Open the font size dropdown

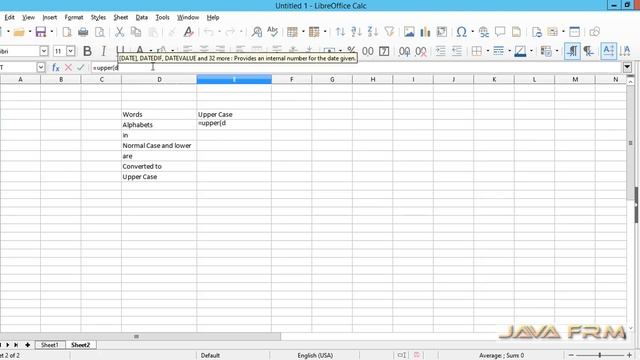(x=71, y=51)
